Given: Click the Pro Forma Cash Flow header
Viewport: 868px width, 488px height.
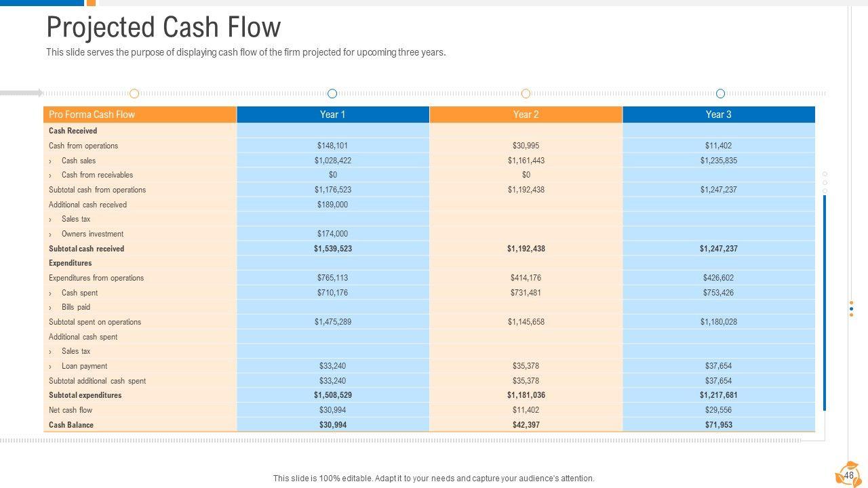Looking at the screenshot, I should [92, 115].
